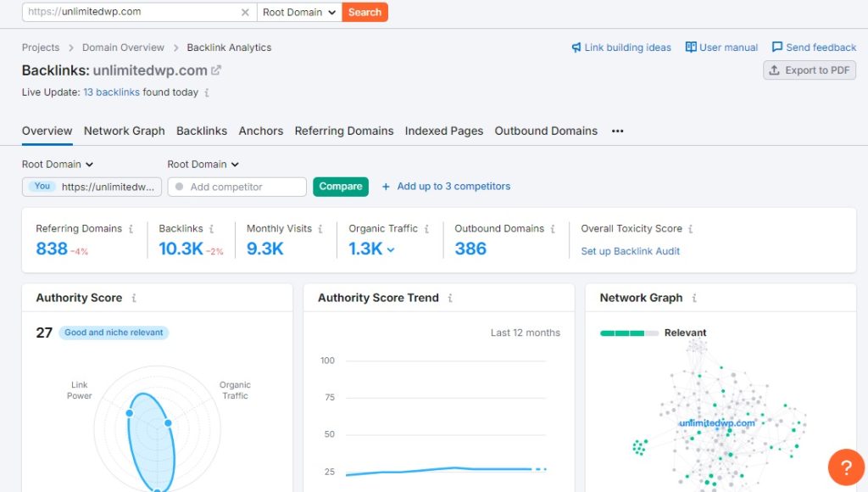Open the 13 backlinks link
868x492 pixels.
tap(111, 92)
